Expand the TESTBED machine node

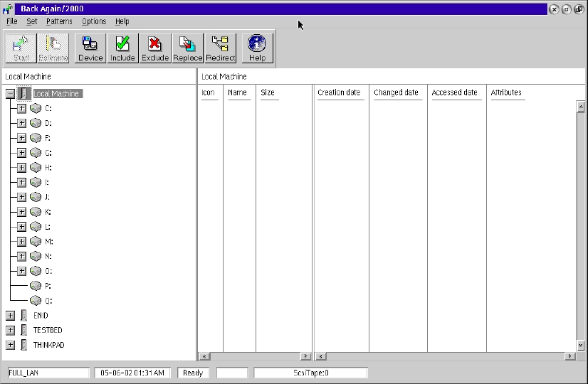click(11, 330)
